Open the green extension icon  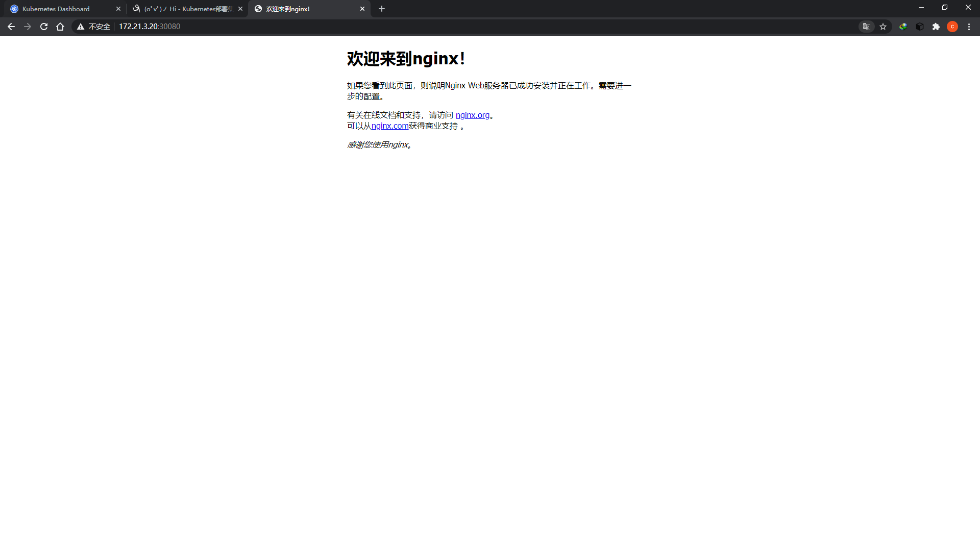pyautogui.click(x=903, y=27)
